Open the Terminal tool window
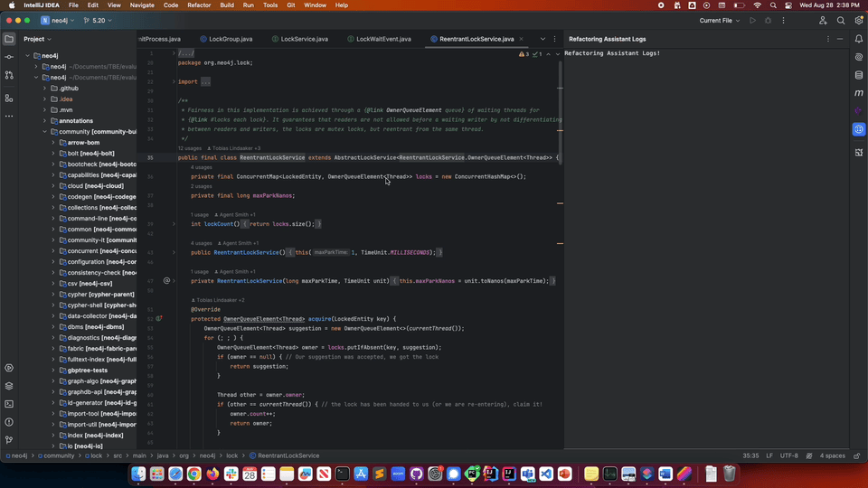Screen dimensions: 868x488 (9, 404)
